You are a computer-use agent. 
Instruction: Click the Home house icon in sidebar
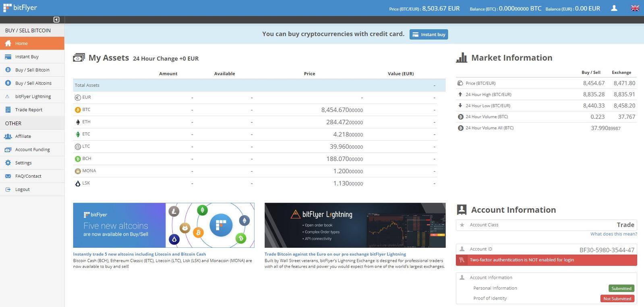(8, 43)
